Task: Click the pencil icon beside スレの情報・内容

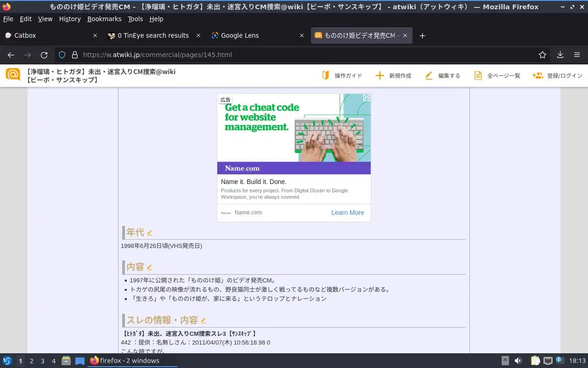Action: (x=203, y=321)
